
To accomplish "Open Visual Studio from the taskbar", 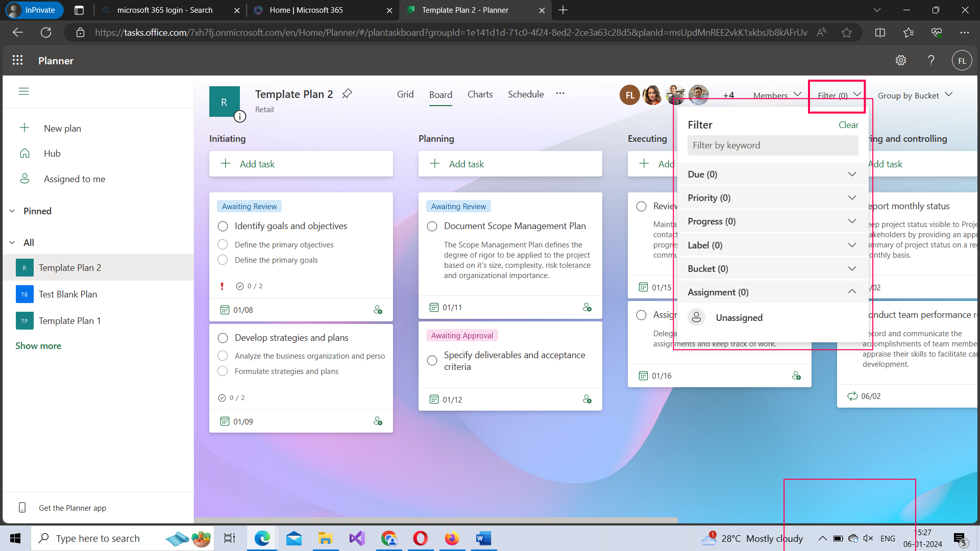I will click(x=357, y=538).
